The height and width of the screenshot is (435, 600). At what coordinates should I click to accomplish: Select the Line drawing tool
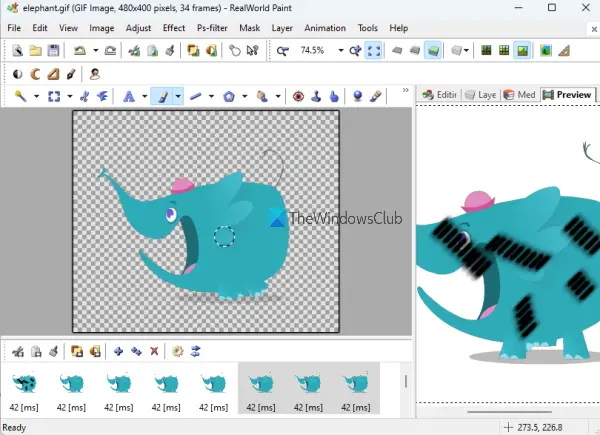[x=196, y=96]
